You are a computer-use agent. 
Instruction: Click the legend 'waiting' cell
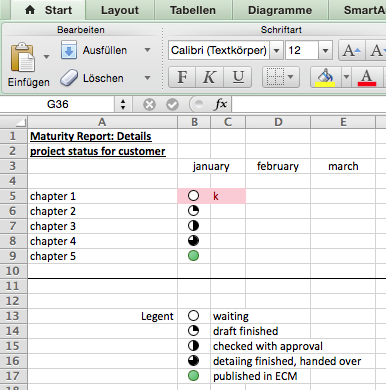[231, 316]
